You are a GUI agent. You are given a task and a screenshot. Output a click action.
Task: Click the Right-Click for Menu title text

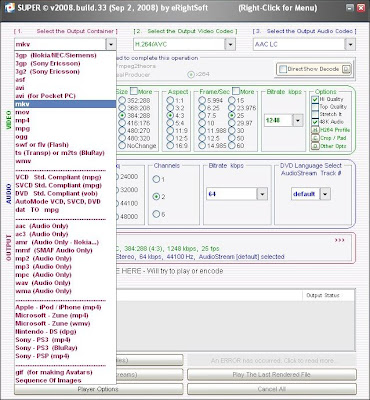[x=278, y=8]
